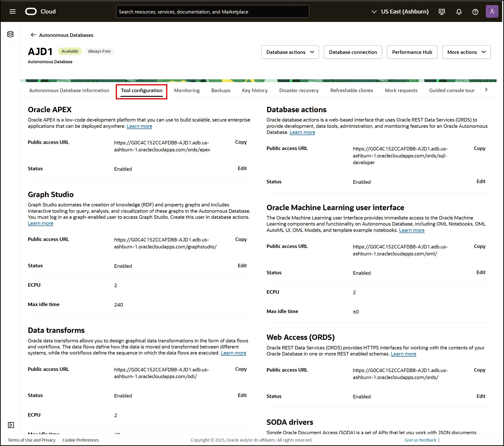The image size is (504, 446).
Task: Open the help question-mark icon
Action: click(x=475, y=12)
